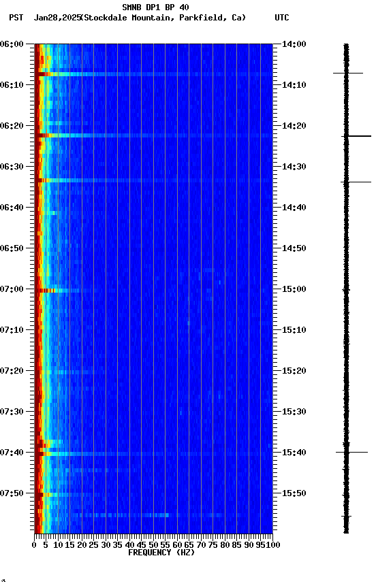This screenshot has height=588, width=376.
Task: Click the 80 Hz frequency axis label
Action: [x=225, y=545]
